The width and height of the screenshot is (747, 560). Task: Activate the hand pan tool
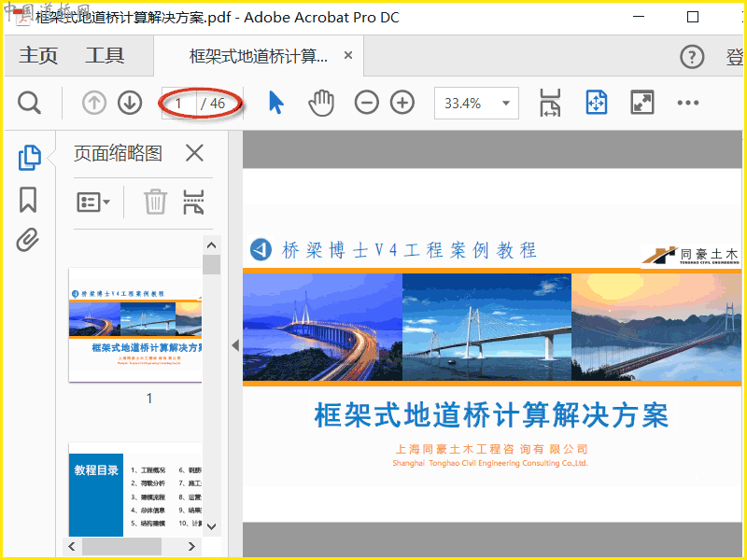tap(321, 103)
